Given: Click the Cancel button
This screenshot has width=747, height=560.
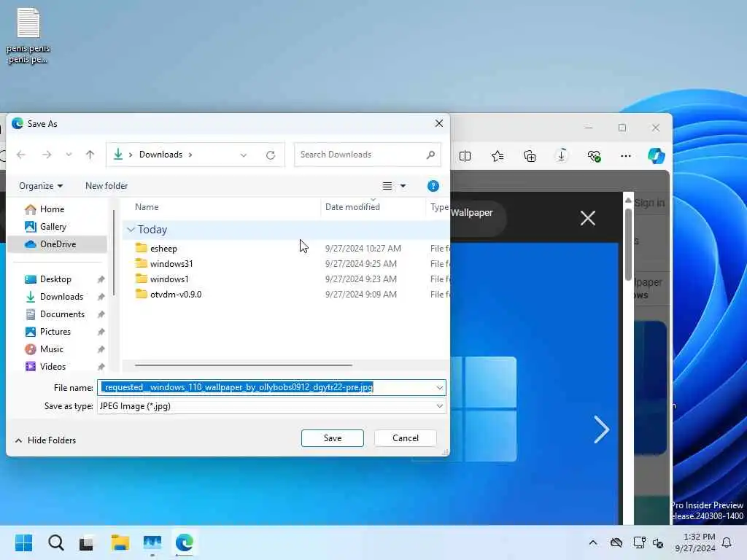Looking at the screenshot, I should pos(406,438).
